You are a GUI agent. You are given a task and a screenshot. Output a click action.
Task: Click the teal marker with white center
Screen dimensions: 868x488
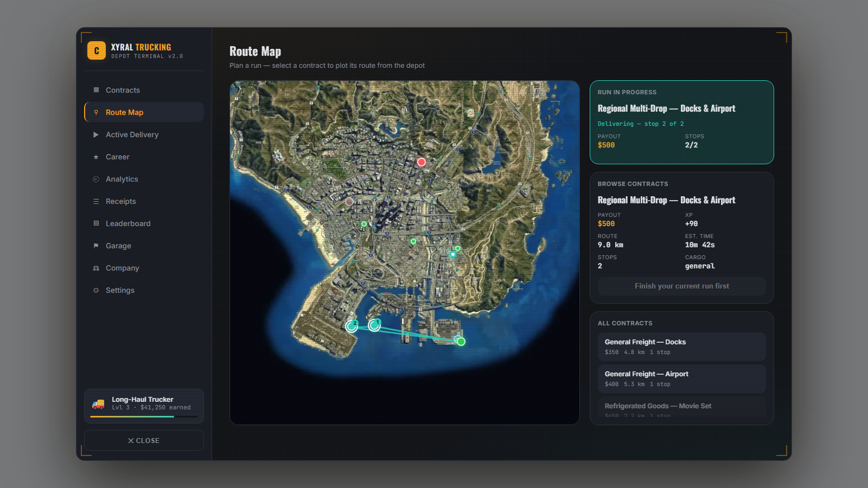pos(453,254)
